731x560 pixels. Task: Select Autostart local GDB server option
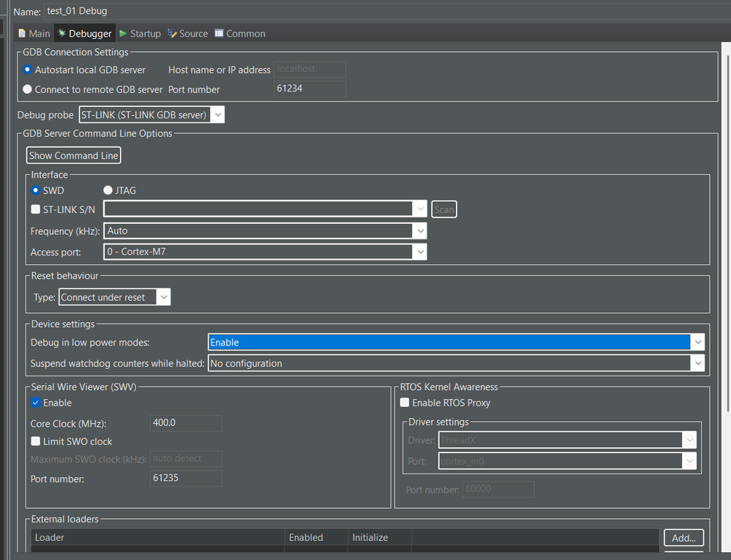pyautogui.click(x=28, y=70)
